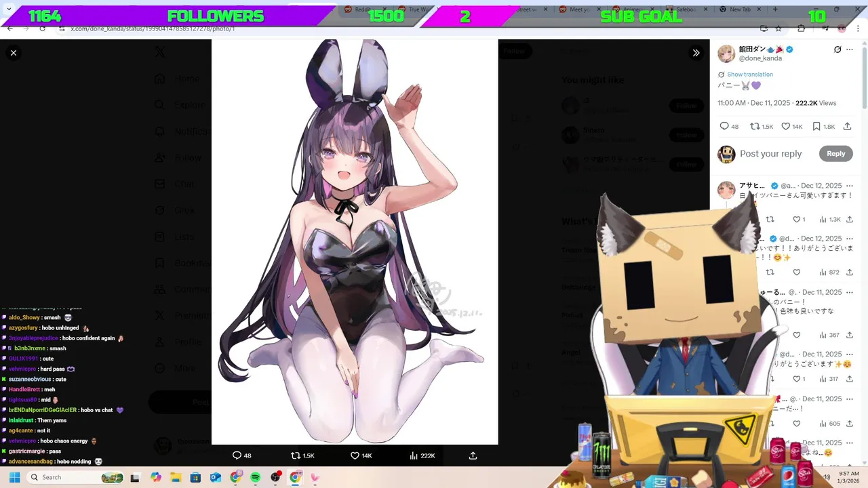Screen dimensions: 868x488
Task: Click the active Chrome taskbar icon
Action: point(295,477)
